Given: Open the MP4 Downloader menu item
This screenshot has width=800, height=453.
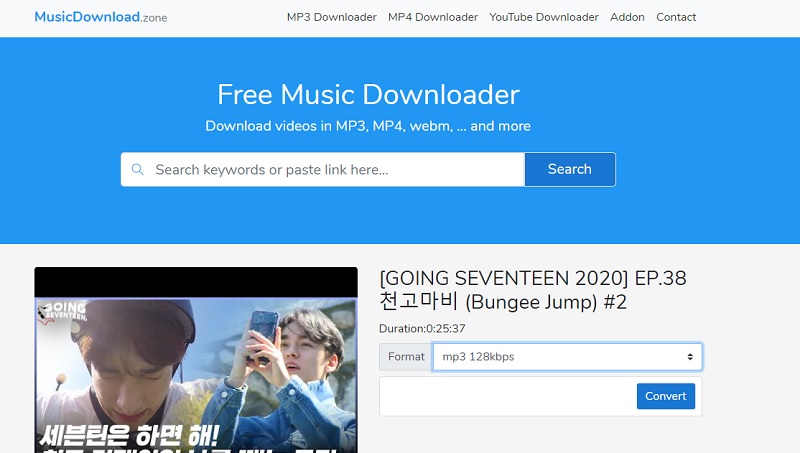Looking at the screenshot, I should tap(433, 17).
